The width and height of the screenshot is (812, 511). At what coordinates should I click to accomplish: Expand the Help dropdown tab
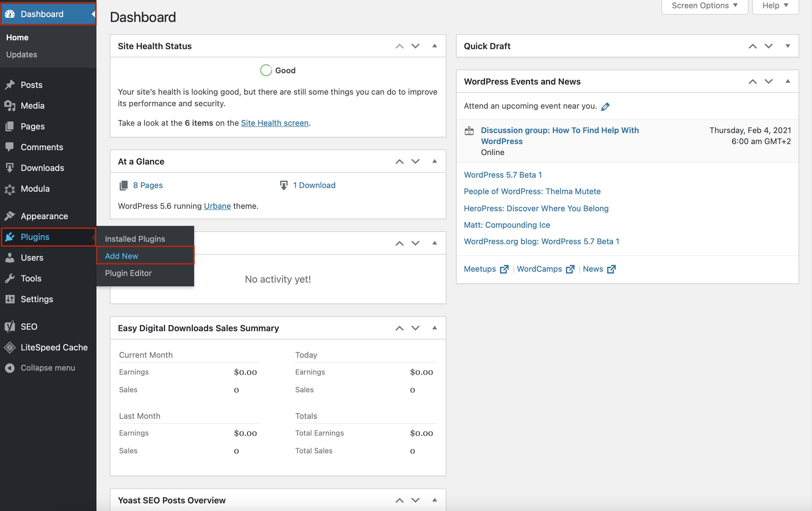(775, 6)
